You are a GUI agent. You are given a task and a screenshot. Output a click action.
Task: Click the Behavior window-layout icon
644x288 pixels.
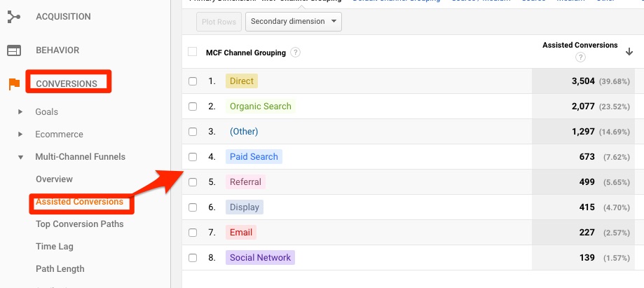point(14,50)
